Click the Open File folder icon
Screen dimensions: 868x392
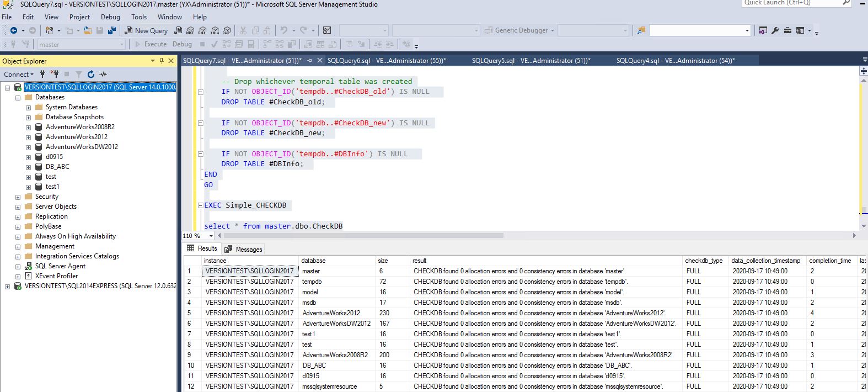pos(88,30)
